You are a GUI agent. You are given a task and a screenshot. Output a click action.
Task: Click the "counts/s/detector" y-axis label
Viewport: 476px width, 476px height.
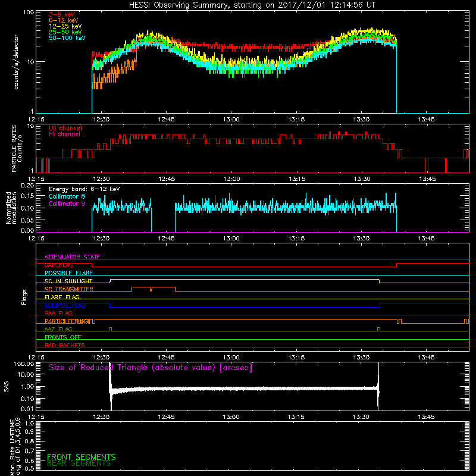[x=16, y=62]
